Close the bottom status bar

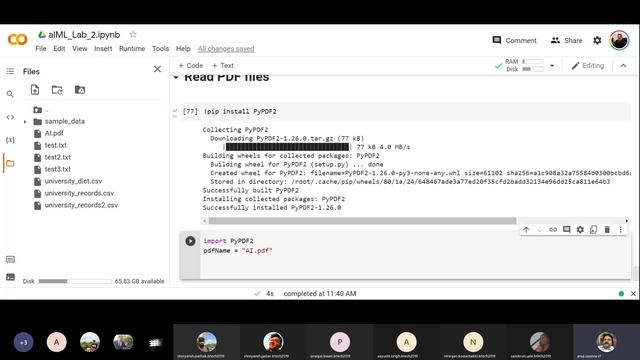[633, 293]
